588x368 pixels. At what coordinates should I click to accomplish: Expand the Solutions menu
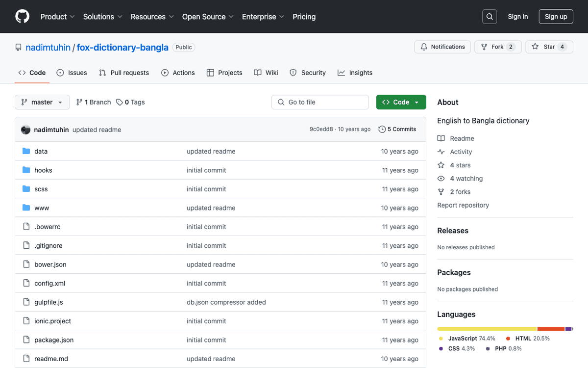103,17
